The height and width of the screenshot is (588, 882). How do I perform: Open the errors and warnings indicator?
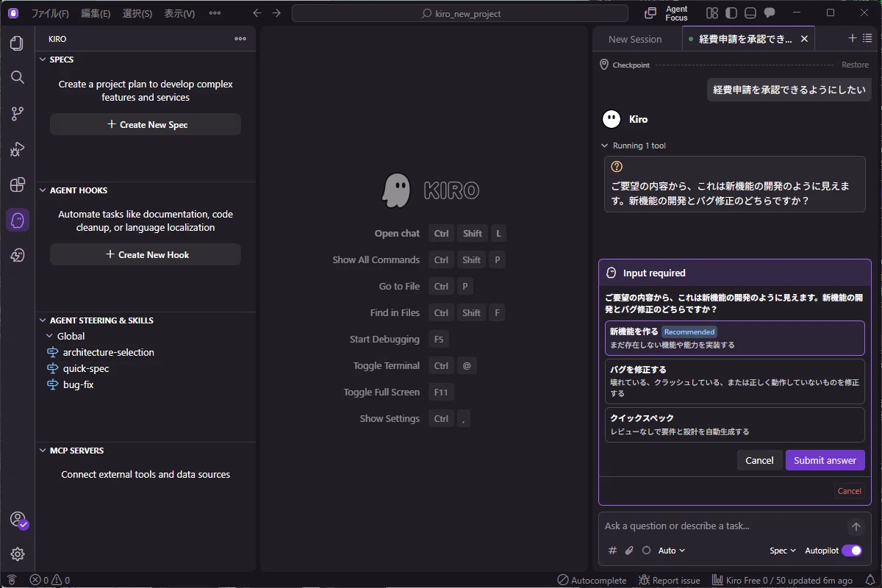(x=50, y=580)
